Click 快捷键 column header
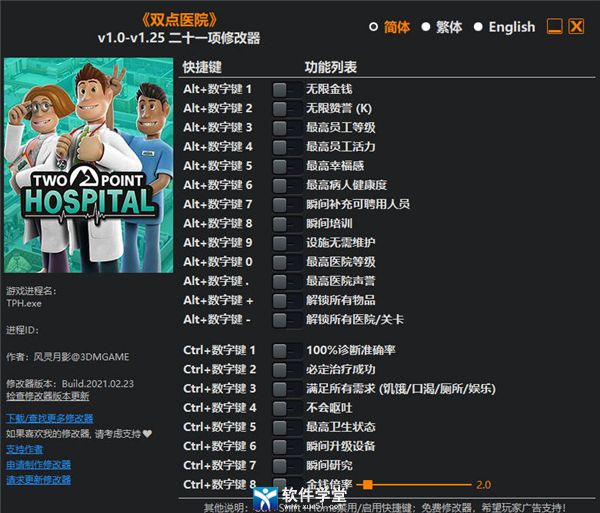This screenshot has height=513, width=600. (202, 67)
